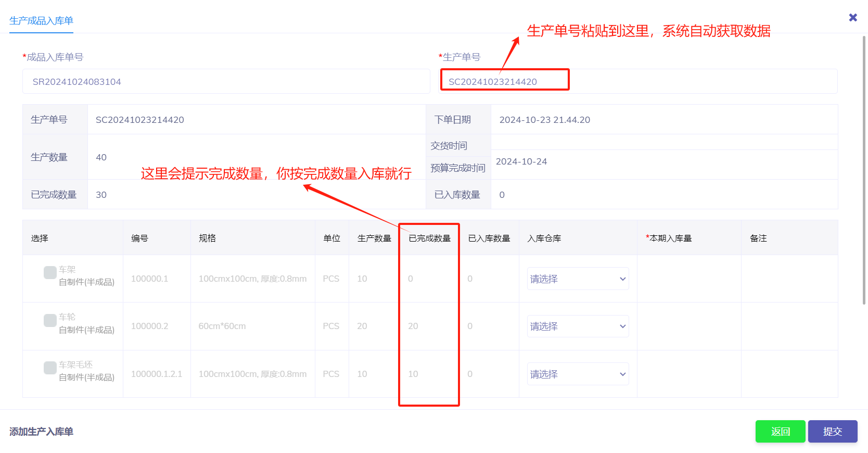868x453 pixels.
Task: Open warehouse dropdown for 车架毛坯 row
Action: click(578, 374)
